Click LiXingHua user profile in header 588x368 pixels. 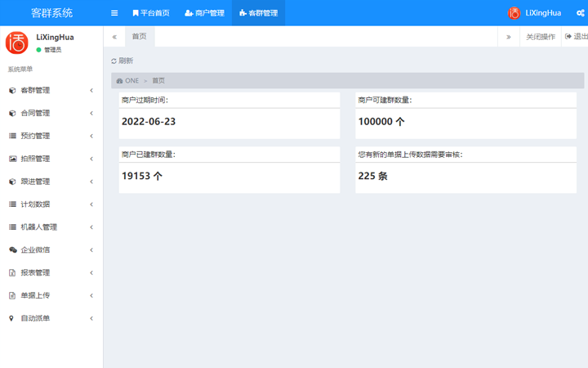pyautogui.click(x=535, y=13)
